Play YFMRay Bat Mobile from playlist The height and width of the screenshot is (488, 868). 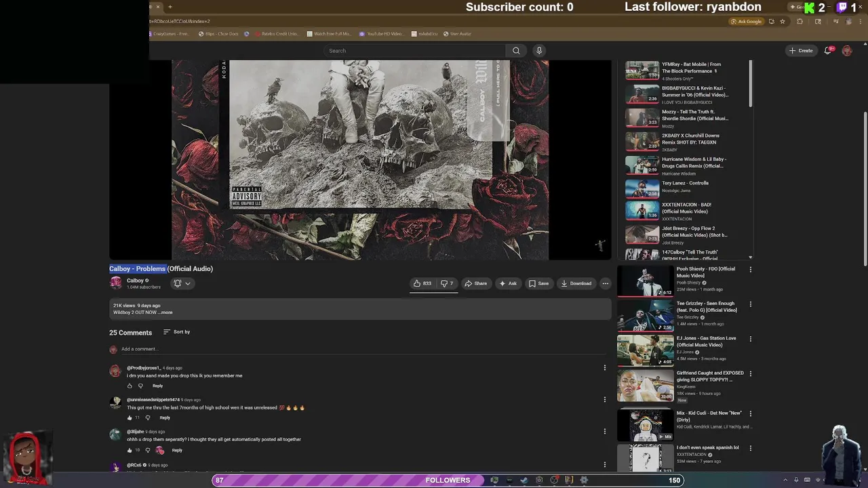(686, 70)
